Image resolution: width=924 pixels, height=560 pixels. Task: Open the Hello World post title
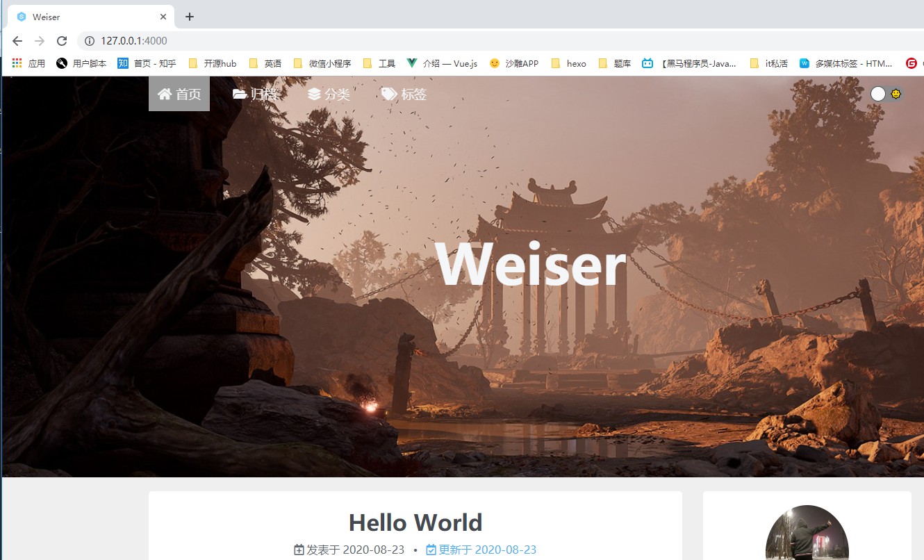[x=415, y=522]
